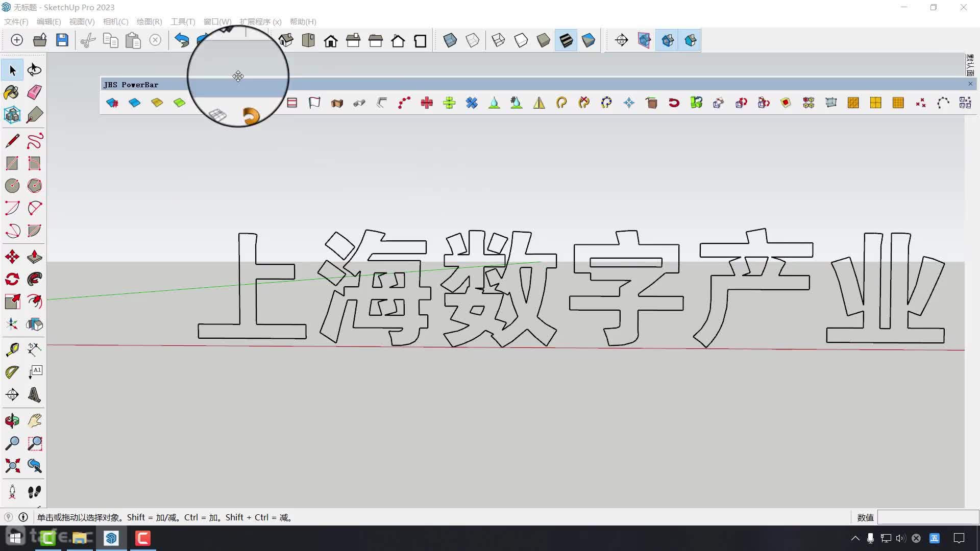Click the brown box icon in PowerBar
Viewport: 980px width, 551px height.
click(651, 103)
